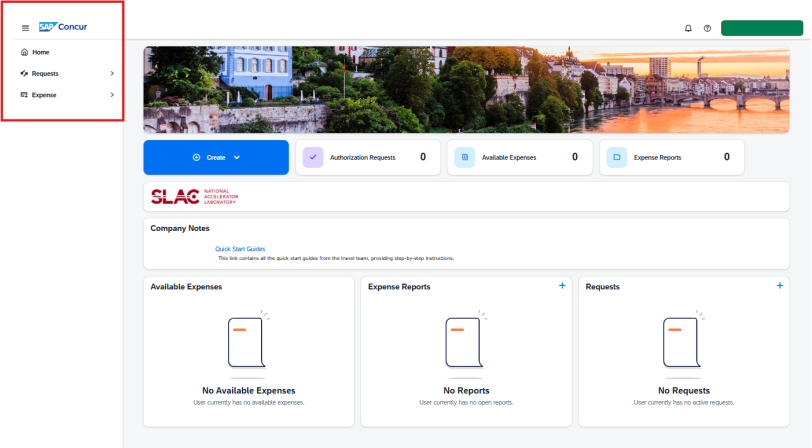812x448 pixels.
Task: Click the Home house icon
Action: tap(24, 52)
